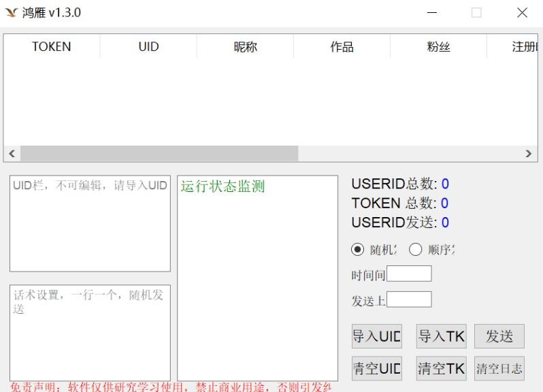The image size is (543, 392).
Task: Select the 顺序 radio button
Action: [416, 250]
